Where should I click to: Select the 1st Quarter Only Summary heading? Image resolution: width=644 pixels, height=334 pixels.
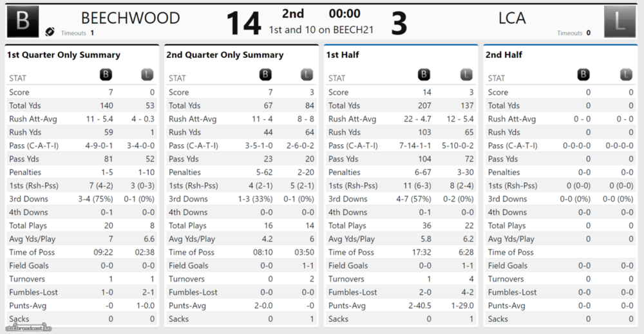point(64,55)
